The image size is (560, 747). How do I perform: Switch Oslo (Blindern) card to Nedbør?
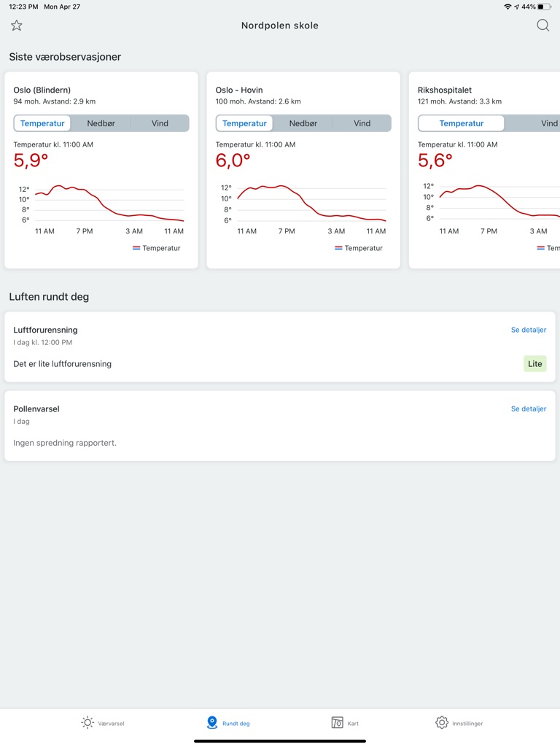pyautogui.click(x=101, y=123)
